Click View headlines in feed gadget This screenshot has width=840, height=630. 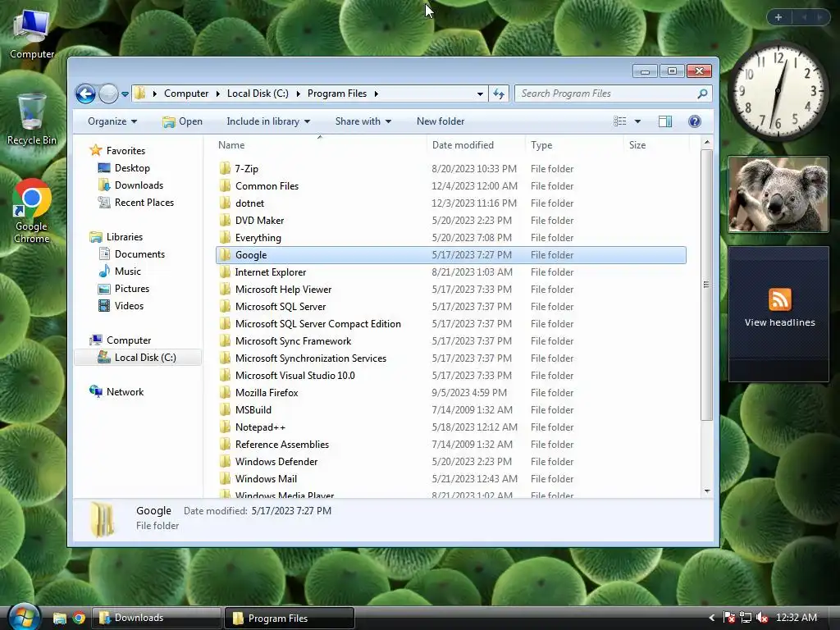click(x=779, y=322)
